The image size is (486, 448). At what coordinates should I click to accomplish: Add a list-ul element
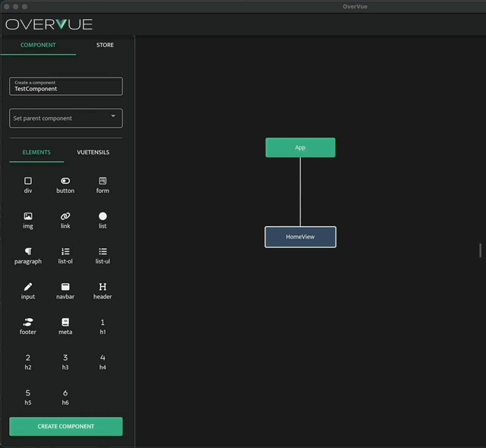click(x=103, y=256)
